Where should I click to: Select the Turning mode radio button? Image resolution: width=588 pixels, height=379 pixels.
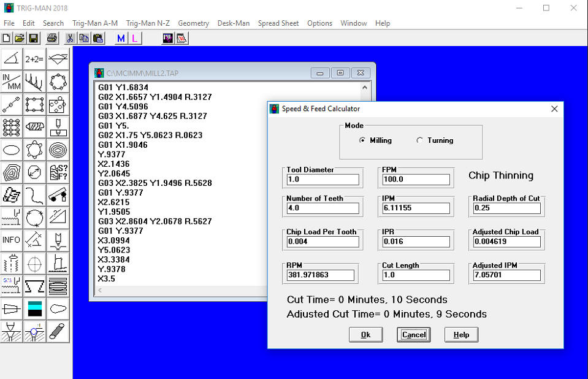[435, 140]
